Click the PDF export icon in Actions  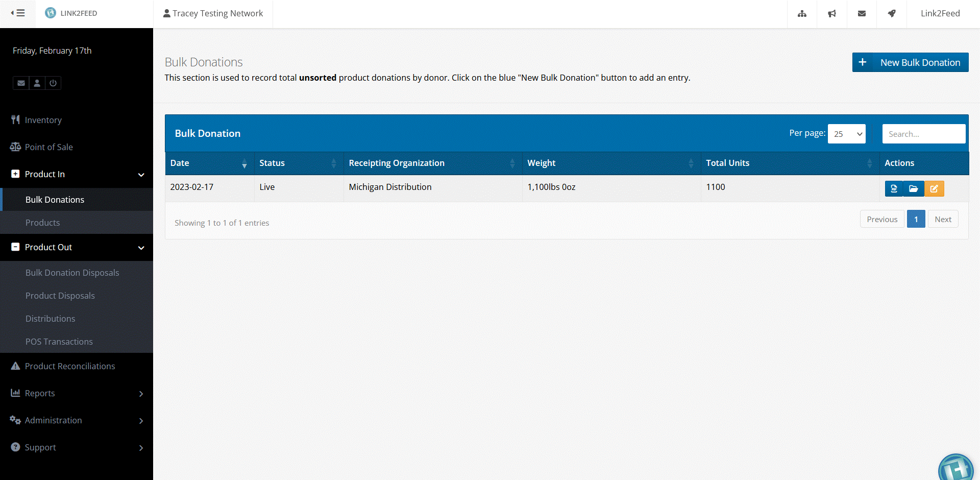(x=894, y=188)
